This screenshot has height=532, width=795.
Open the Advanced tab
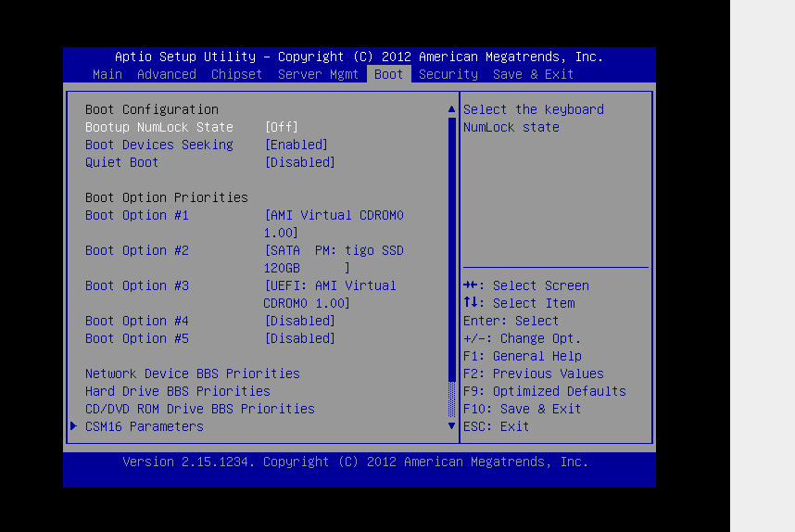pos(166,74)
